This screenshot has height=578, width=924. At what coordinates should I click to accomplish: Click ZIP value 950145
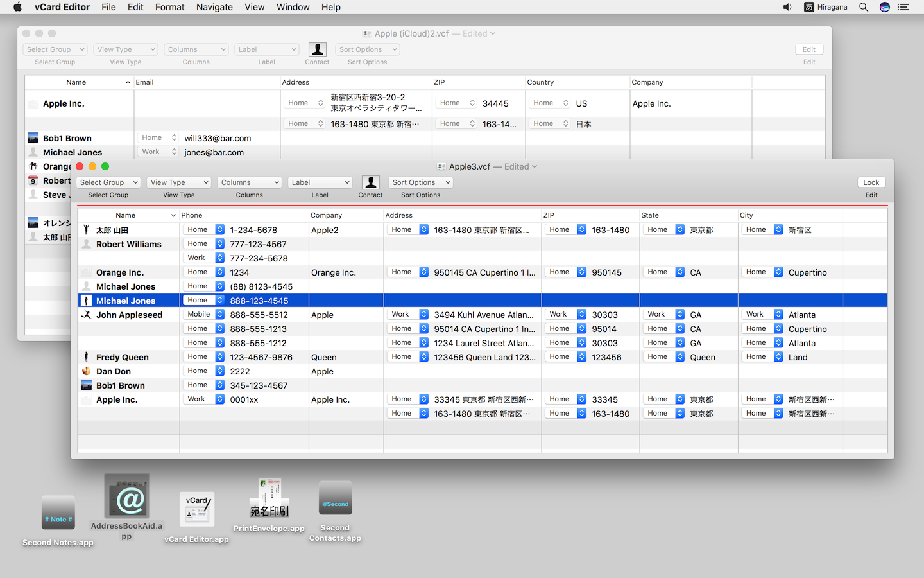(x=606, y=272)
